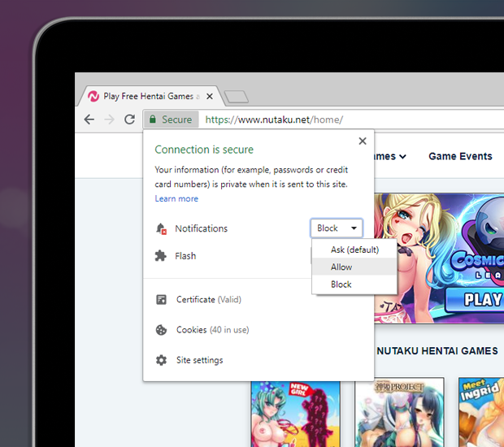504x447 pixels.
Task: Open Cookies (40 in use)
Action: pyautogui.click(x=213, y=330)
